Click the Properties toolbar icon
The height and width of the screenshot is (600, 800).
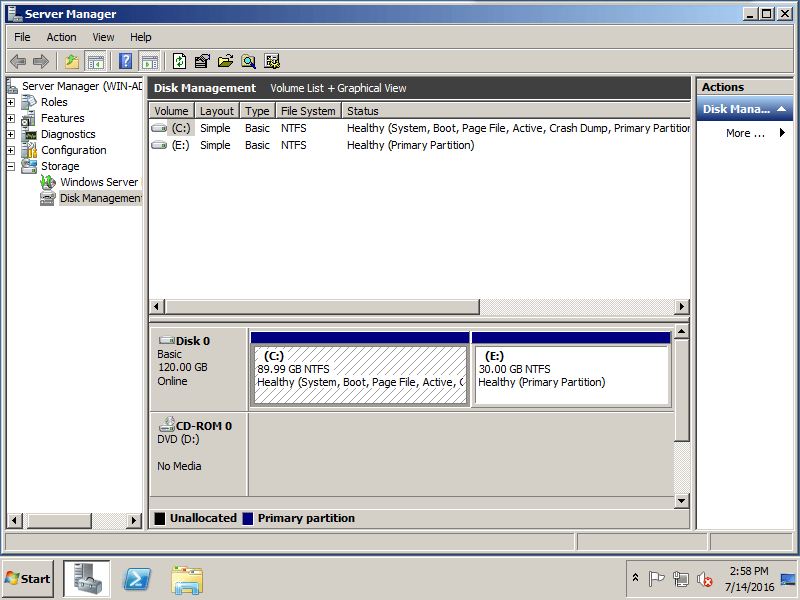pyautogui.click(x=202, y=61)
